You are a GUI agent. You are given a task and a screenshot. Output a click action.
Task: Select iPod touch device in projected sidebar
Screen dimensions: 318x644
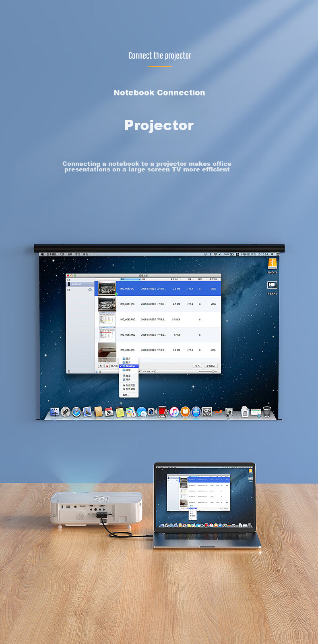80,284
